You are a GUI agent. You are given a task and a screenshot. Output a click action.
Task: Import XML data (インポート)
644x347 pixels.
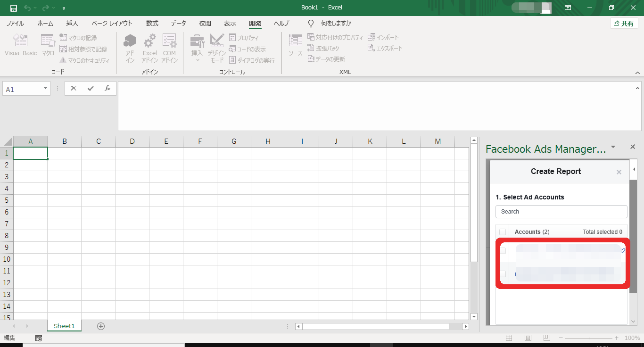(383, 37)
